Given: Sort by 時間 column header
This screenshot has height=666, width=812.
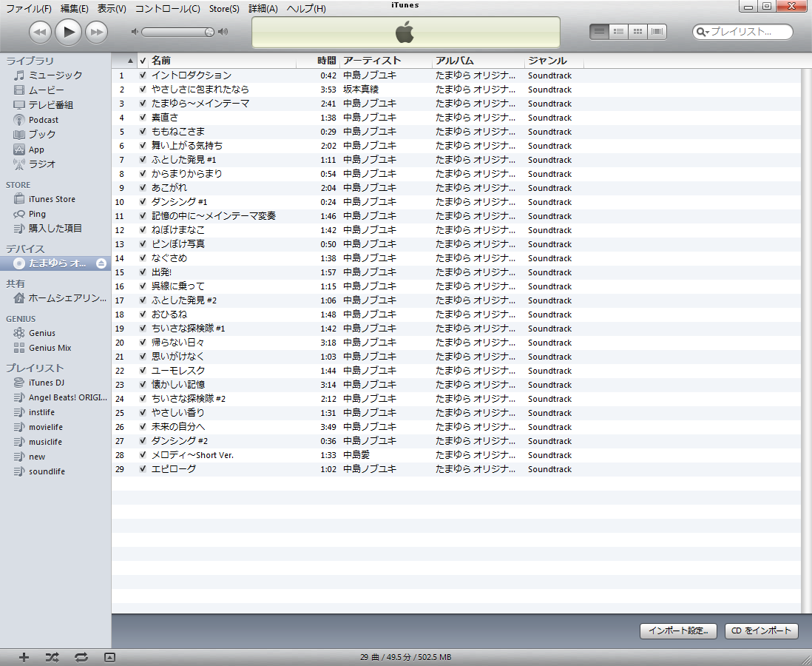Looking at the screenshot, I should pyautogui.click(x=318, y=61).
